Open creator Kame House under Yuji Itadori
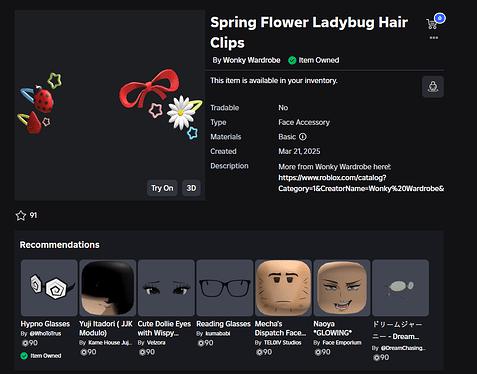The width and height of the screenshot is (477, 374). pos(110,343)
